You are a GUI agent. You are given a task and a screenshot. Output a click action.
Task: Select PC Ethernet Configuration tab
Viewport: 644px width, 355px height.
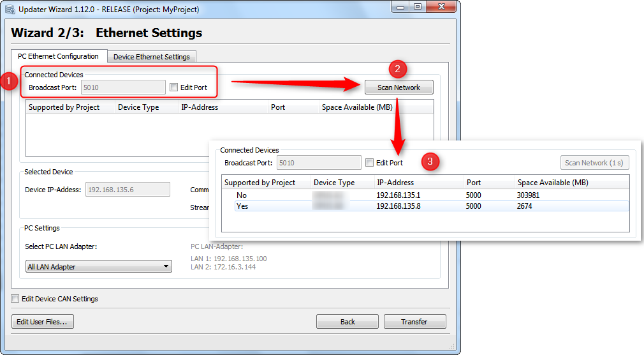pos(58,56)
